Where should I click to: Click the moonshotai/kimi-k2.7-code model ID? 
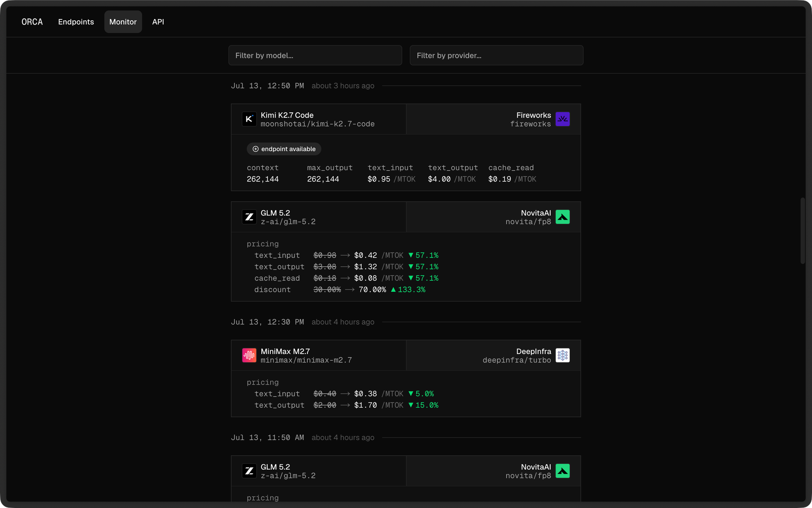coord(318,124)
